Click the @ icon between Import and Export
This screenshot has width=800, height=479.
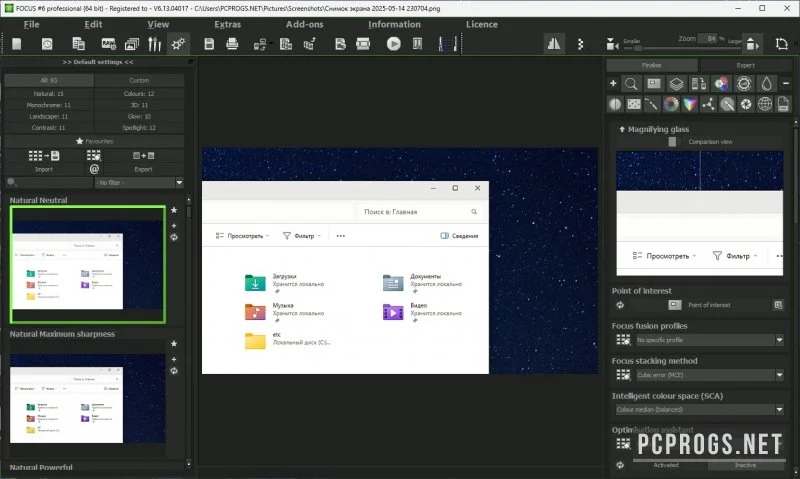pos(94,169)
